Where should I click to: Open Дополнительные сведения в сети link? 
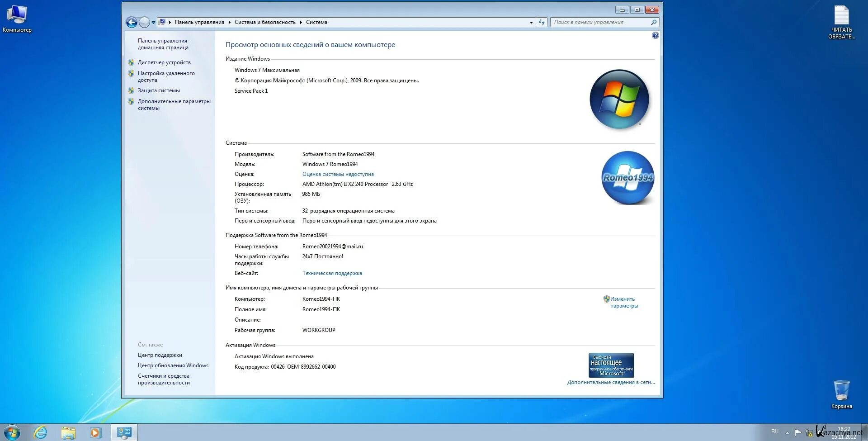coord(611,382)
